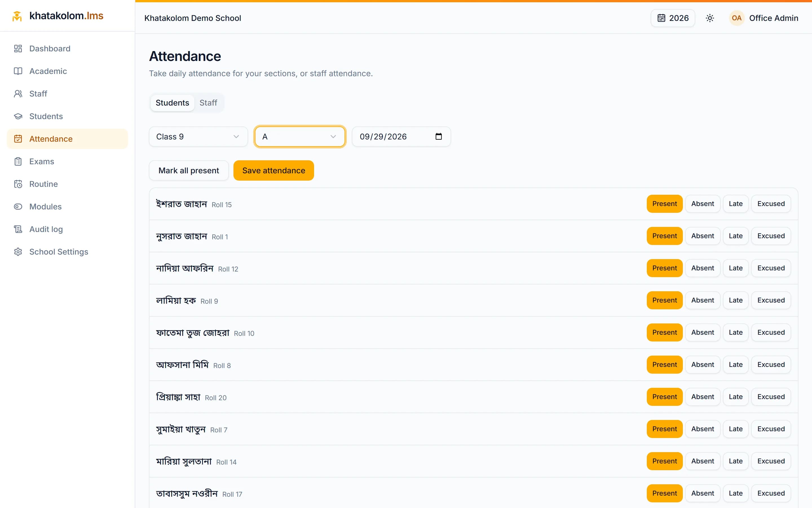812x508 pixels.
Task: Mark Roll 14 মারিয়া সুলতানা as Late
Action: [736, 461]
